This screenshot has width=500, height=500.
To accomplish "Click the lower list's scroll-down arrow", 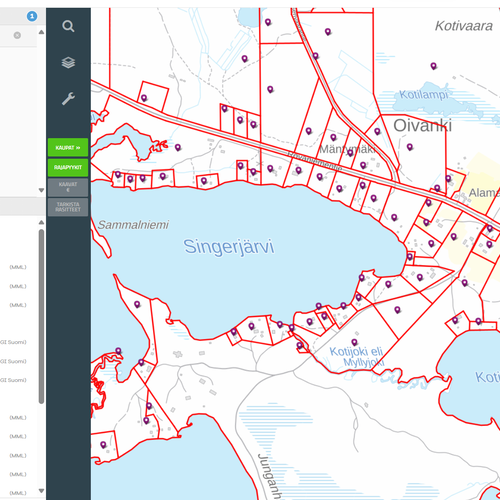I will pos(41,491).
